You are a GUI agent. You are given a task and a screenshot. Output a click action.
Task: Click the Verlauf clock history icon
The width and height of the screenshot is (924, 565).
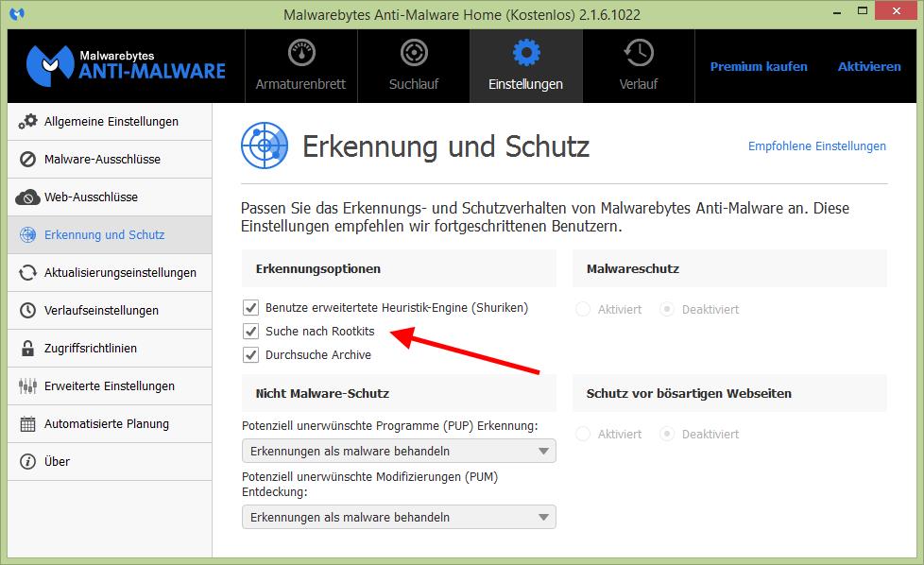639,52
